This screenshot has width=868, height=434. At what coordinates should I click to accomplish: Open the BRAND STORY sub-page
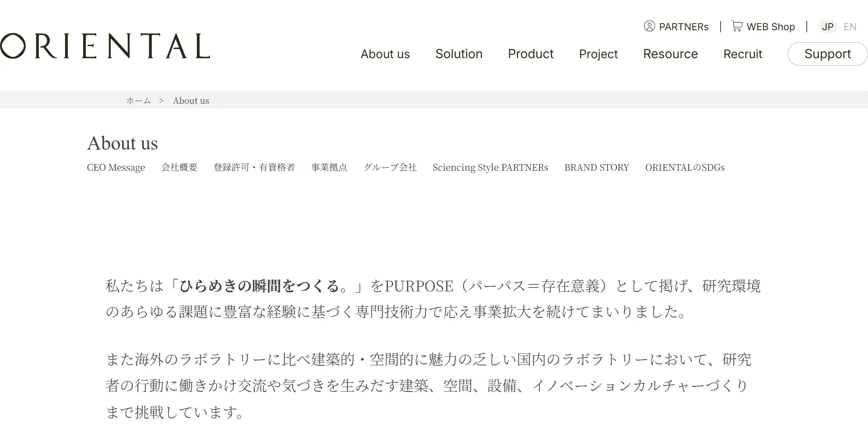click(x=597, y=168)
